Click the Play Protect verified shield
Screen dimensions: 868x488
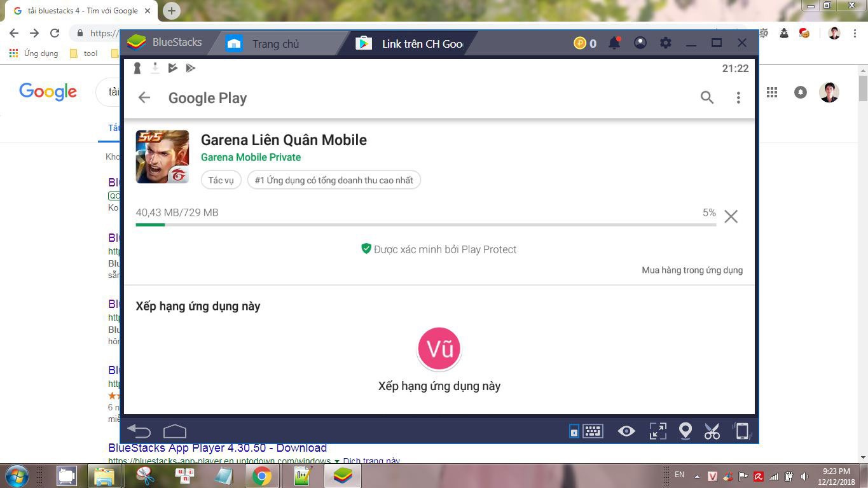(366, 249)
